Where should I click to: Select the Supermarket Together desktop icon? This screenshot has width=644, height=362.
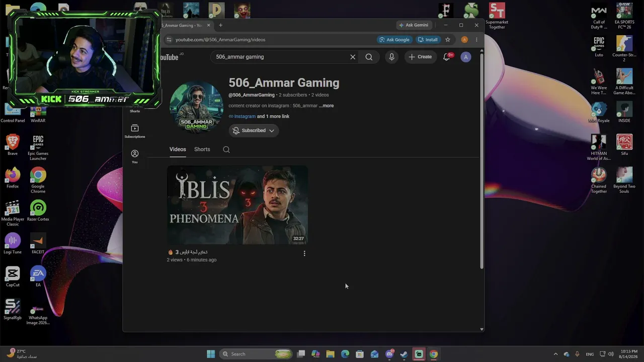(x=497, y=16)
